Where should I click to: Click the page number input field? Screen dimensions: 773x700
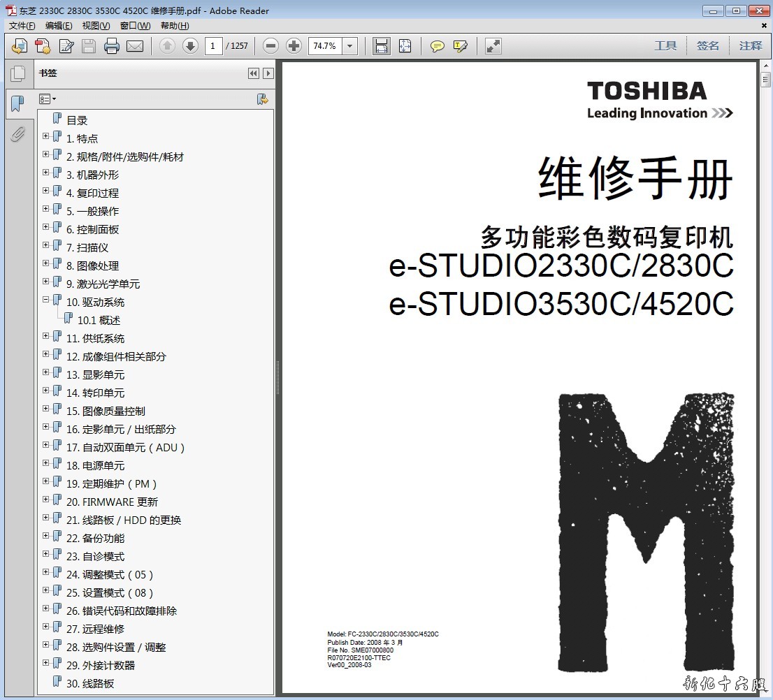pyautogui.click(x=213, y=46)
